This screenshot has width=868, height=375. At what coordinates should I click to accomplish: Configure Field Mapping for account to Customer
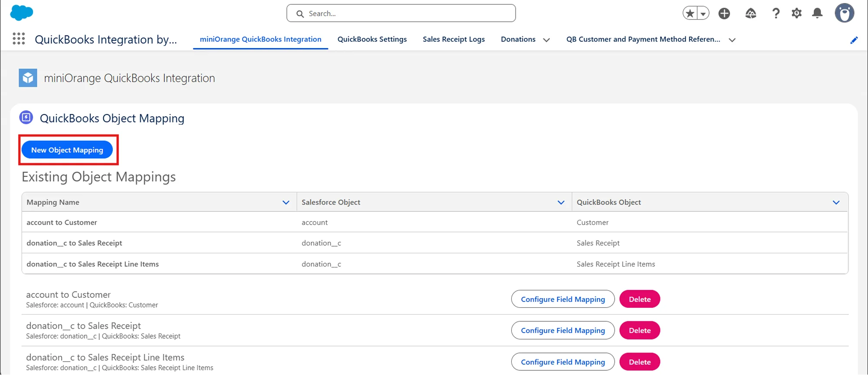(563, 299)
